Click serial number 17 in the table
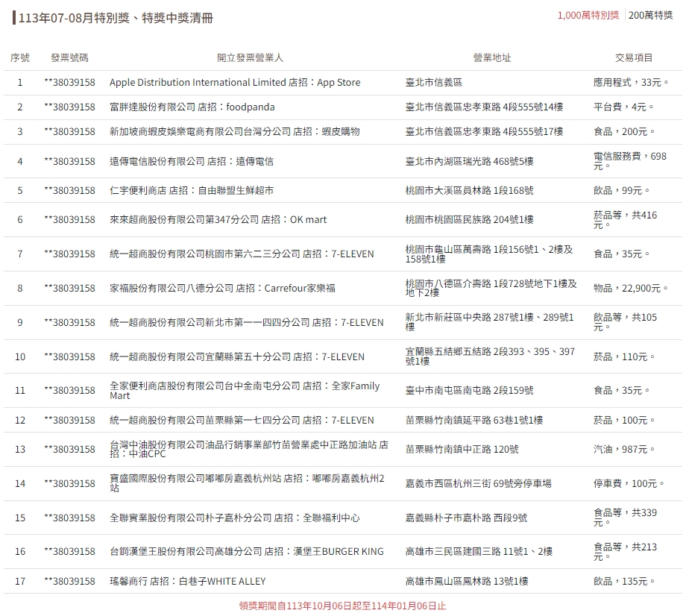This screenshot has height=616, width=692. coord(20,582)
